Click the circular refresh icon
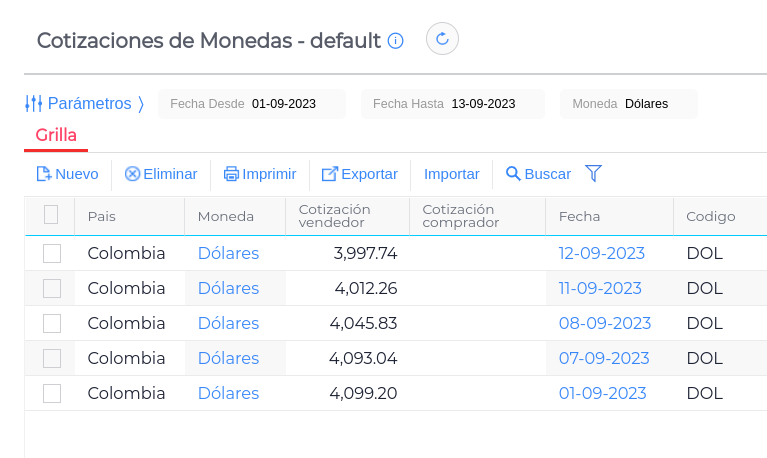The image size is (767, 458). click(442, 40)
